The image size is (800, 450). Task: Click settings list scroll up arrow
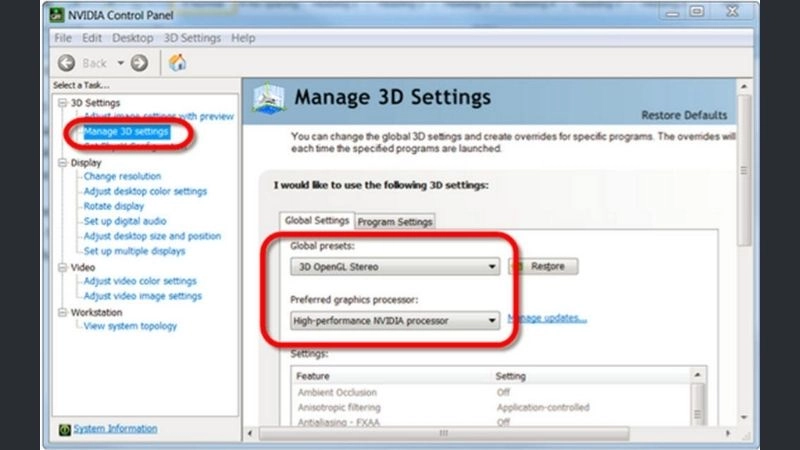click(x=697, y=375)
